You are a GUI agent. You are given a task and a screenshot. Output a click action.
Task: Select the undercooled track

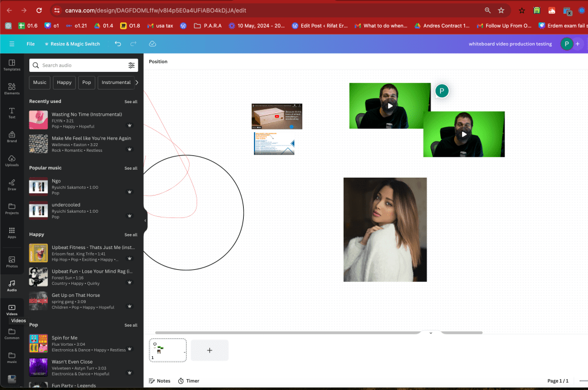tap(83, 211)
